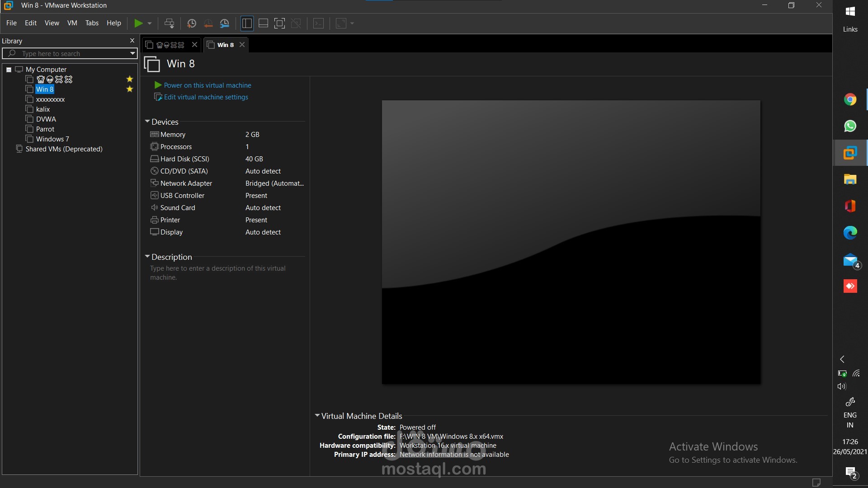Open the Mail app from taskbar
868x488 pixels.
[851, 261]
